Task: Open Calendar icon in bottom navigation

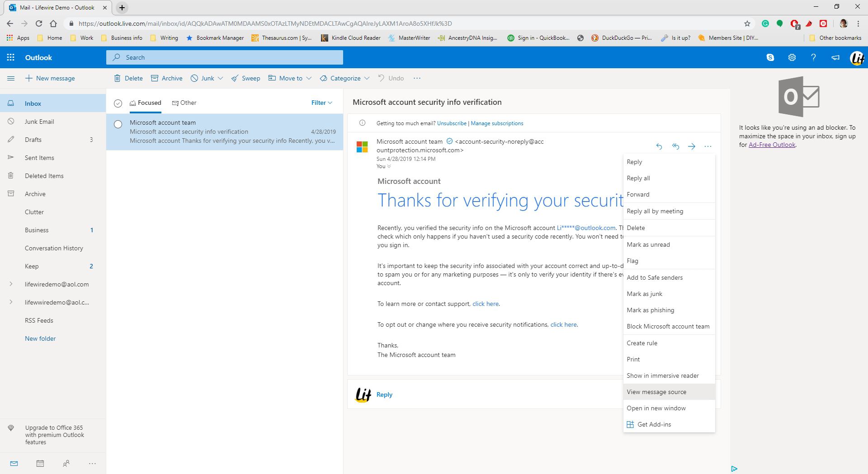Action: coord(40,463)
